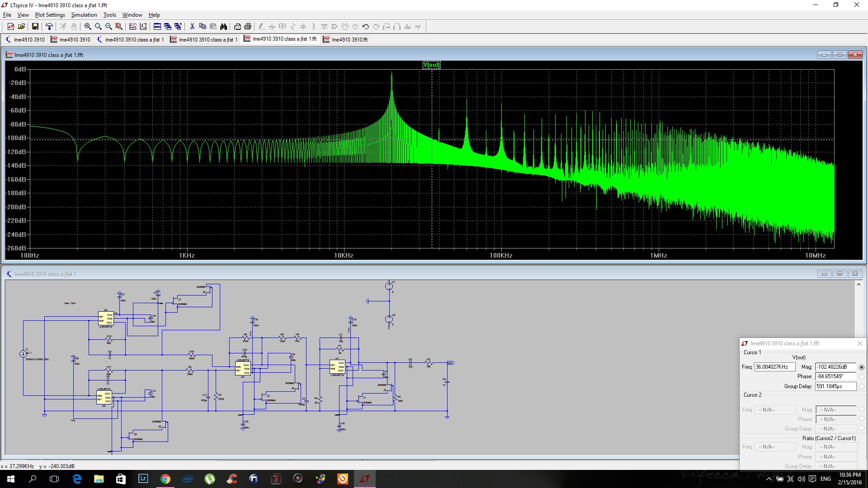Open the Simulation menu
Image resolution: width=868 pixels, height=488 pixels.
click(84, 15)
